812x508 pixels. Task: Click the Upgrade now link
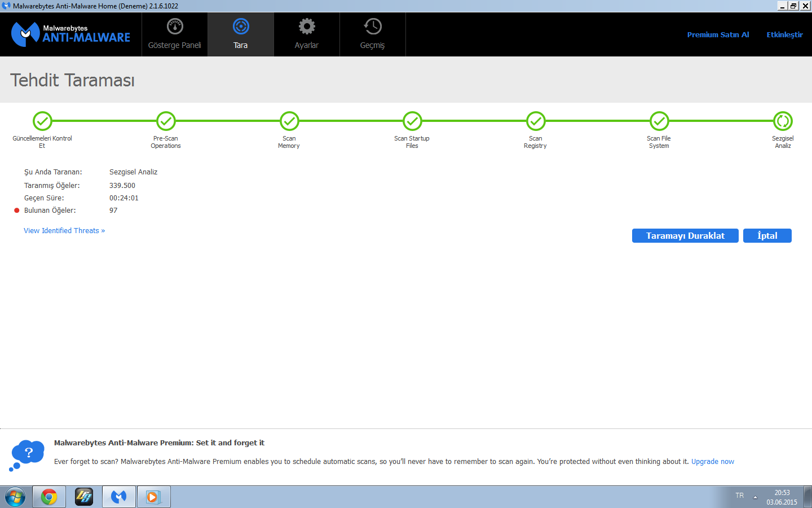(x=713, y=461)
